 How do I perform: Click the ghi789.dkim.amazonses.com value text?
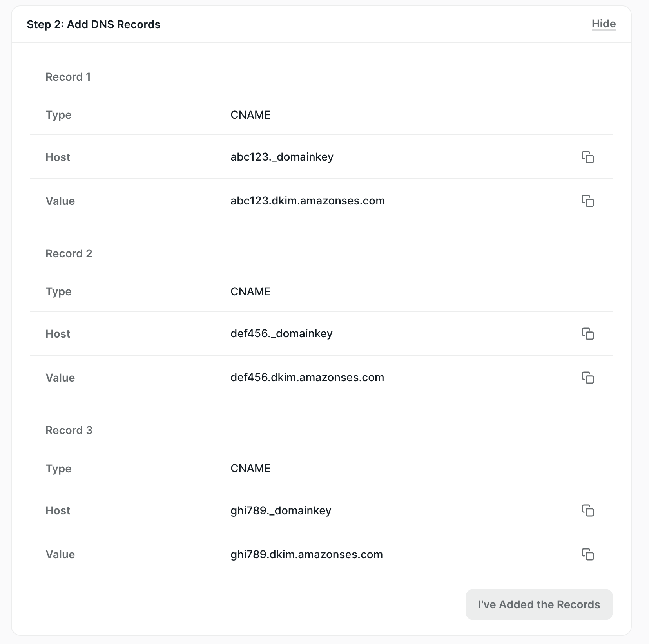[306, 554]
